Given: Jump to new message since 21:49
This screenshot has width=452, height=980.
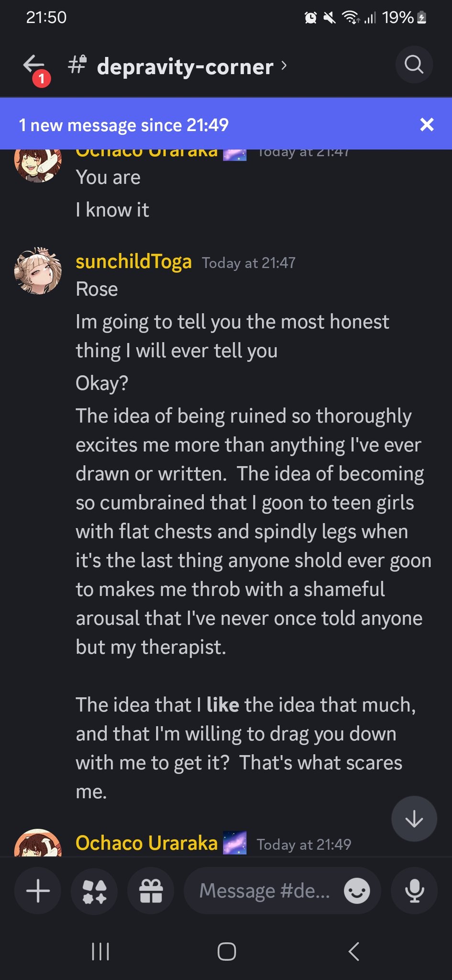Looking at the screenshot, I should [x=124, y=125].
